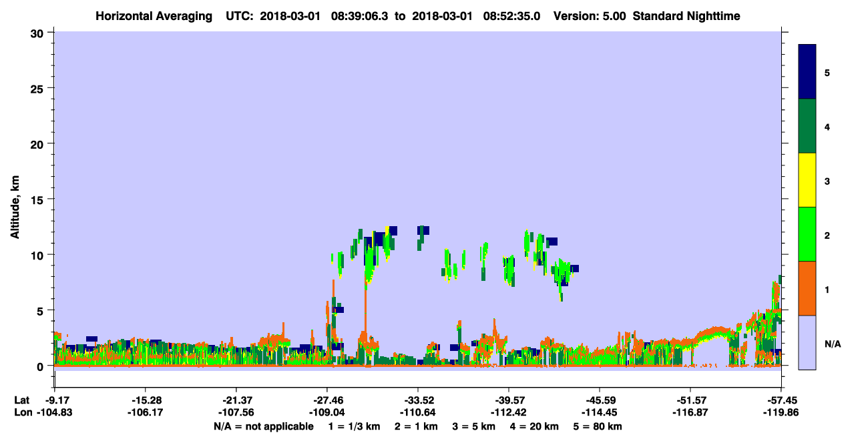Click the color bar label '2'
Viewport: 868px width, 445px height.
click(x=827, y=235)
